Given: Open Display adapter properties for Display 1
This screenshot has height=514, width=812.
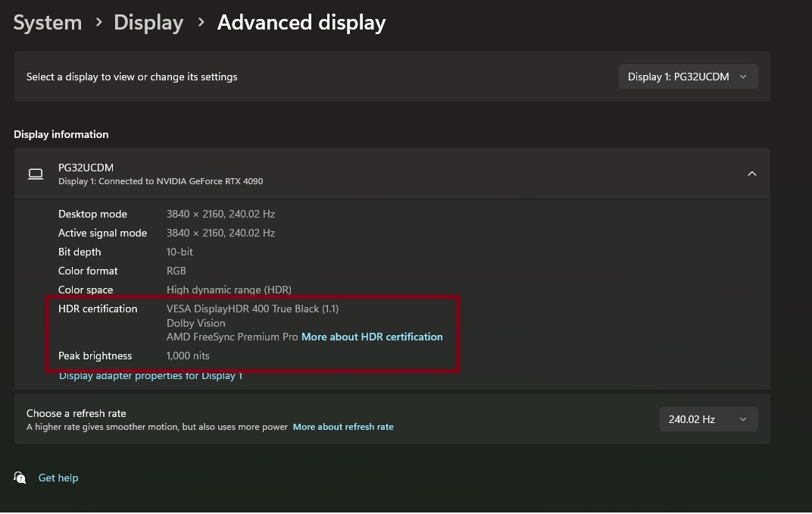Looking at the screenshot, I should click(151, 376).
